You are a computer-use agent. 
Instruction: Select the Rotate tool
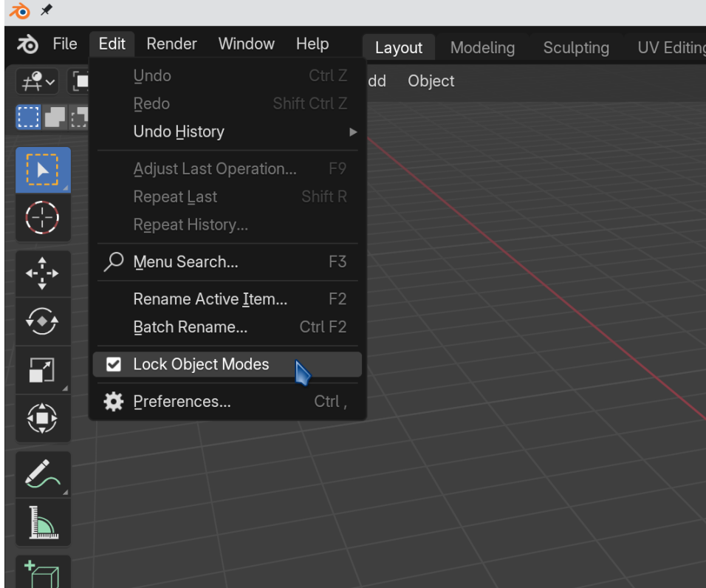43,321
